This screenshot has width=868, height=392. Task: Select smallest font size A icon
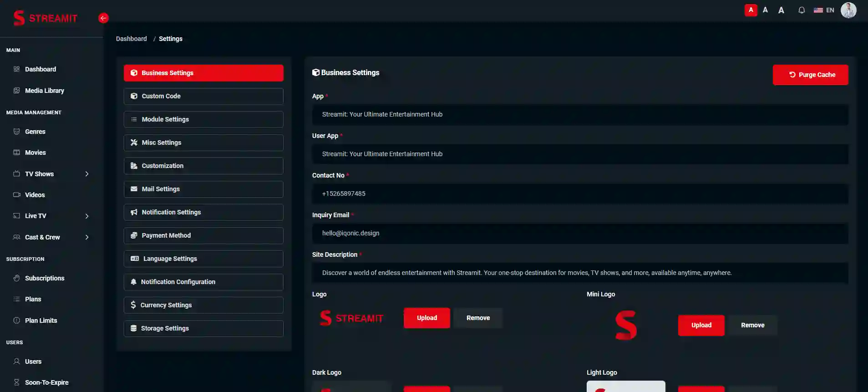tap(751, 10)
